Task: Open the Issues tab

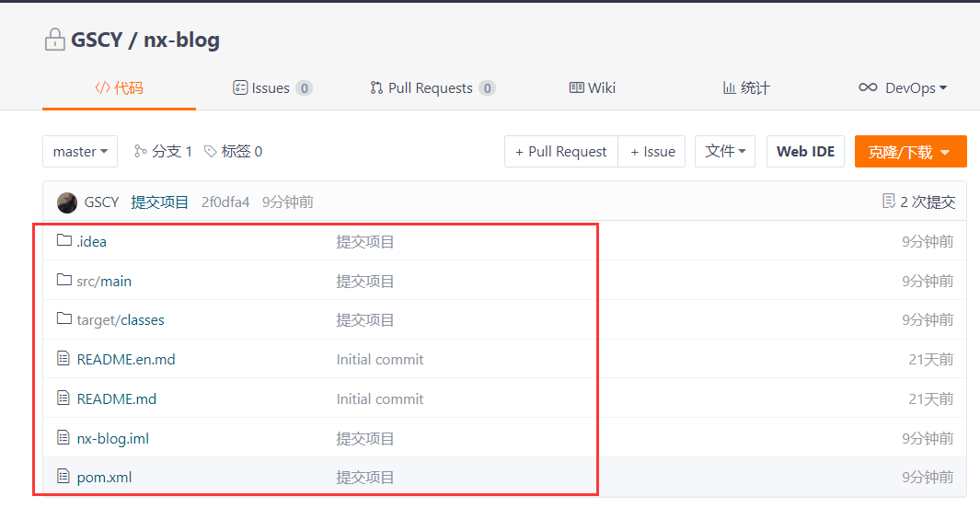Action: tap(271, 88)
